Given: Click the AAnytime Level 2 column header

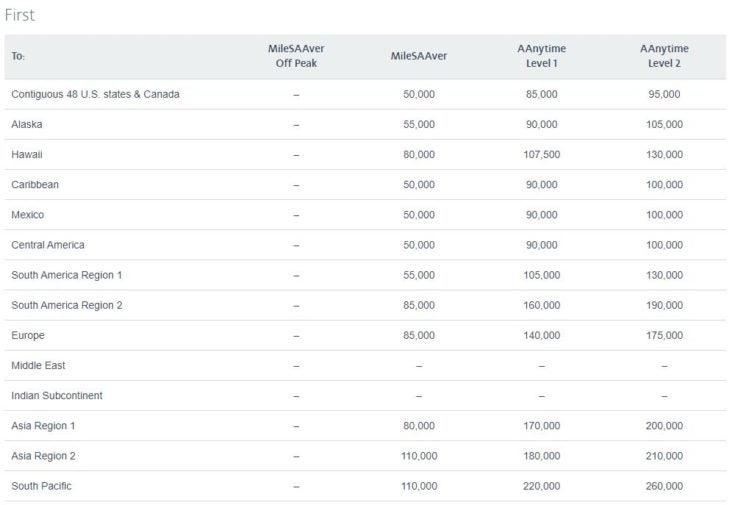Looking at the screenshot, I should (x=664, y=56).
